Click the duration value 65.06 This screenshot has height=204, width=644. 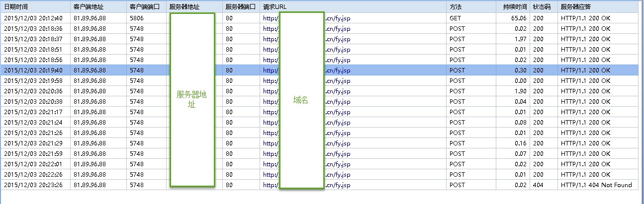519,18
